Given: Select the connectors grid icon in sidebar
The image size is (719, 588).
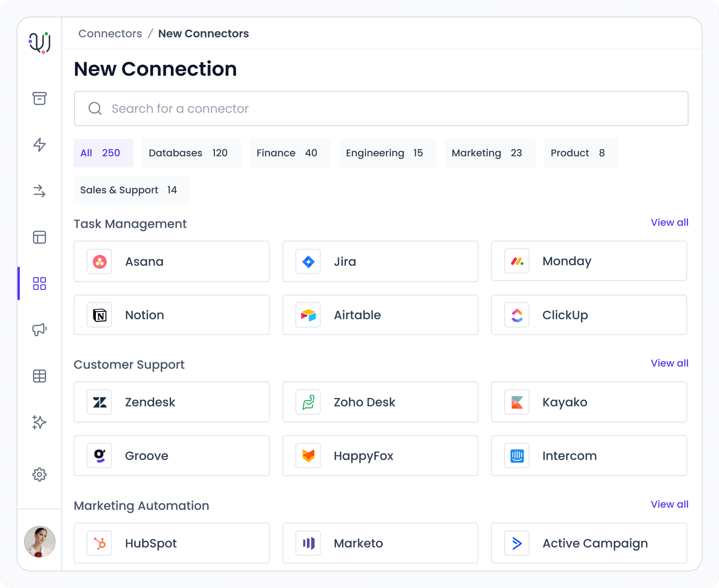Looking at the screenshot, I should pos(39,284).
